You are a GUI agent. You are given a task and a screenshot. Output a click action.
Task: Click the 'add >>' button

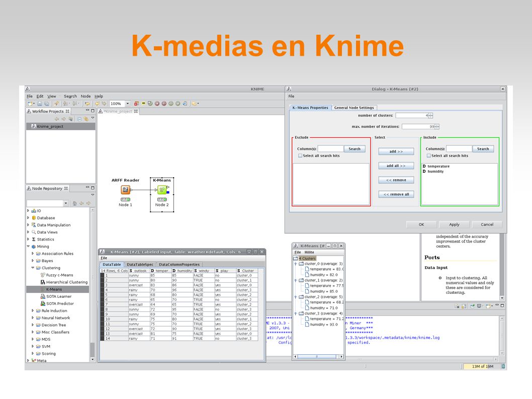(x=396, y=151)
